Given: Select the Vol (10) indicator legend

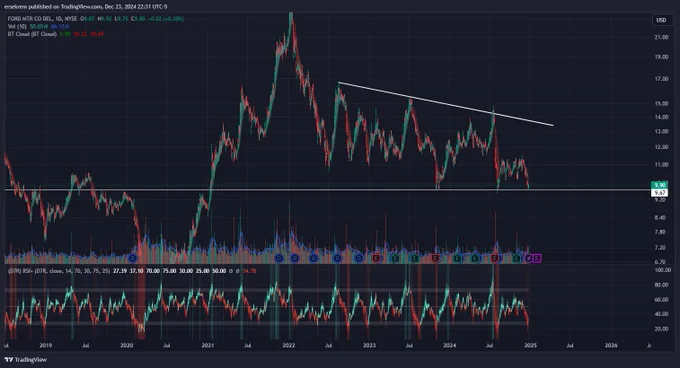Looking at the screenshot, I should point(17,26).
